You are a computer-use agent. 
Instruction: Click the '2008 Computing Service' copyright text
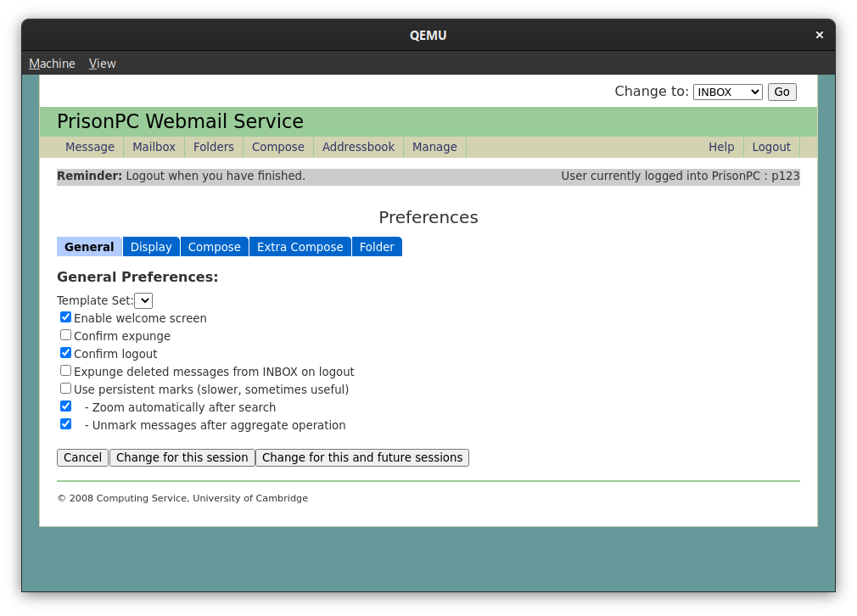coord(182,498)
